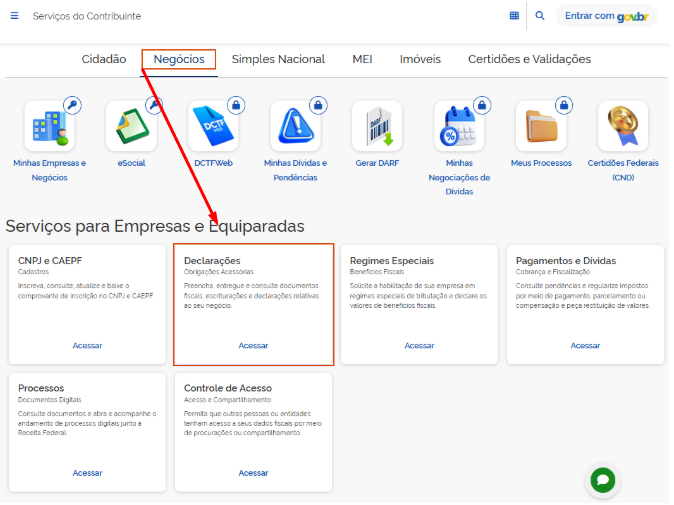674x505 pixels.
Task: Select the Controle de Acesso card title
Action: pyautogui.click(x=228, y=388)
